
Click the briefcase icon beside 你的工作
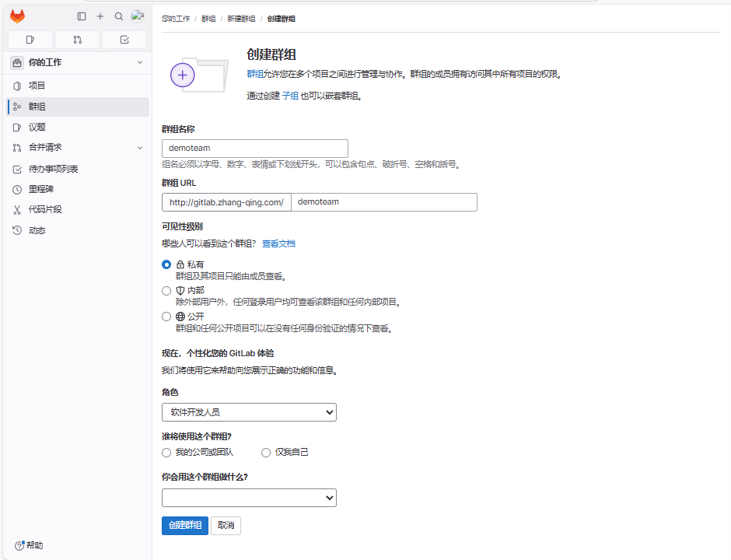click(17, 62)
